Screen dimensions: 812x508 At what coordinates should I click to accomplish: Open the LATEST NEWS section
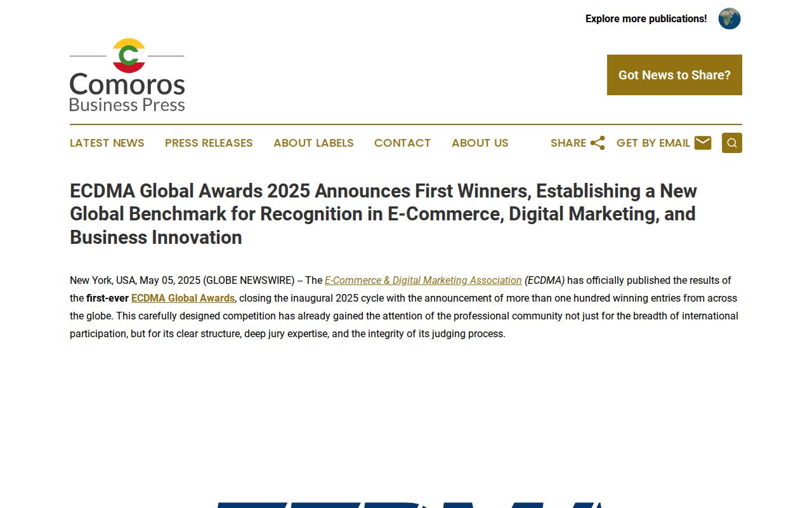coord(107,143)
